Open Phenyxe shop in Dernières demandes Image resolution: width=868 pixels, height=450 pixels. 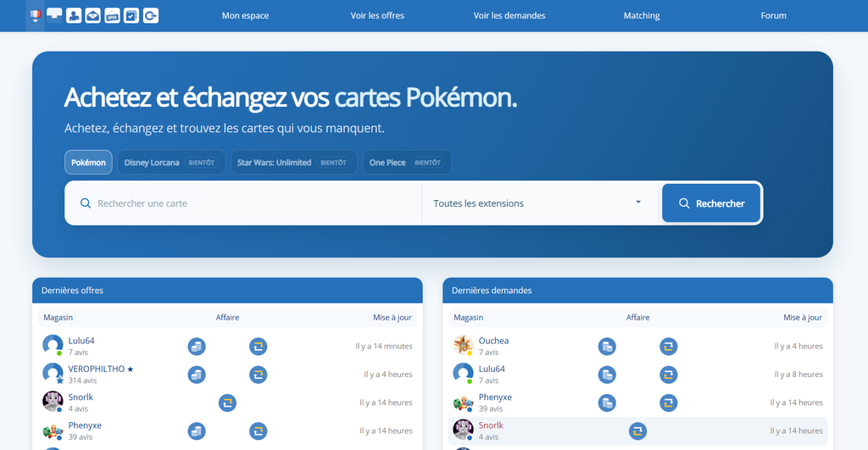pyautogui.click(x=495, y=397)
